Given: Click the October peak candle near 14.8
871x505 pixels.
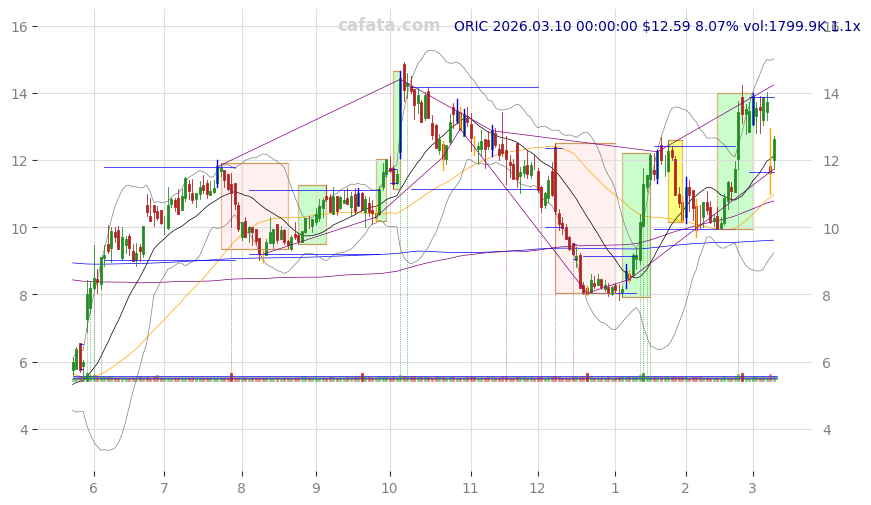Looking at the screenshot, I should (404, 74).
